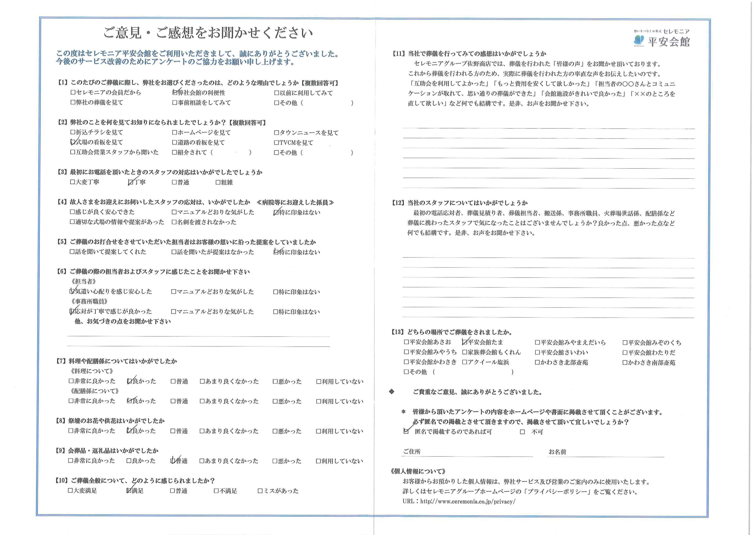
Task: Check 平安会館みやうち venue box
Action: pyautogui.click(x=407, y=352)
